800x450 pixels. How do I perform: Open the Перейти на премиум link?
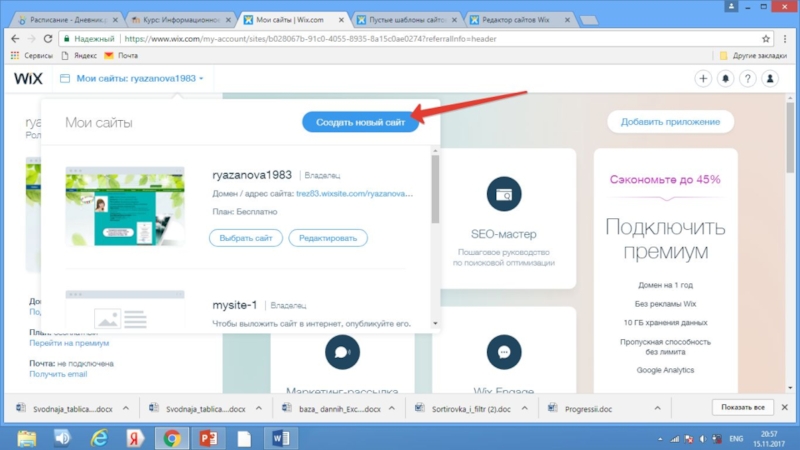pyautogui.click(x=70, y=343)
